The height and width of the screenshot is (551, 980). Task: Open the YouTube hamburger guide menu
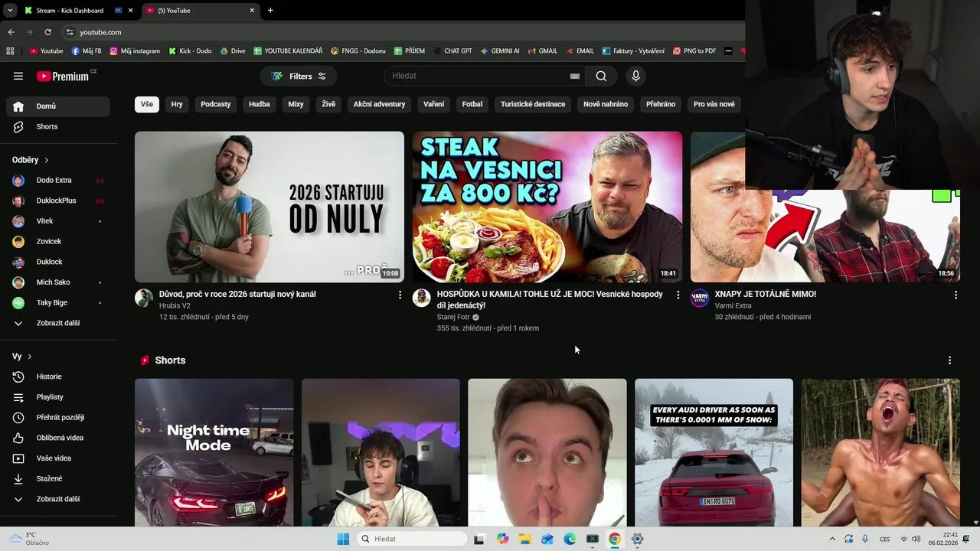pyautogui.click(x=18, y=76)
